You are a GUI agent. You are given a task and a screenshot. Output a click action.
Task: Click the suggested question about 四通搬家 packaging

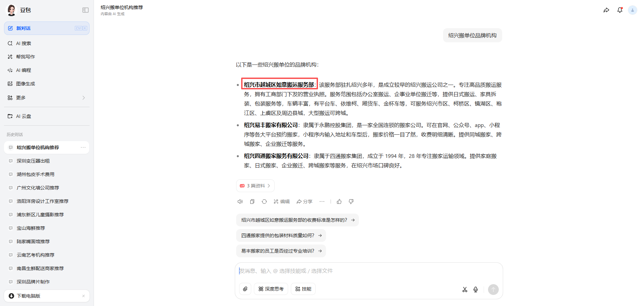(x=281, y=235)
